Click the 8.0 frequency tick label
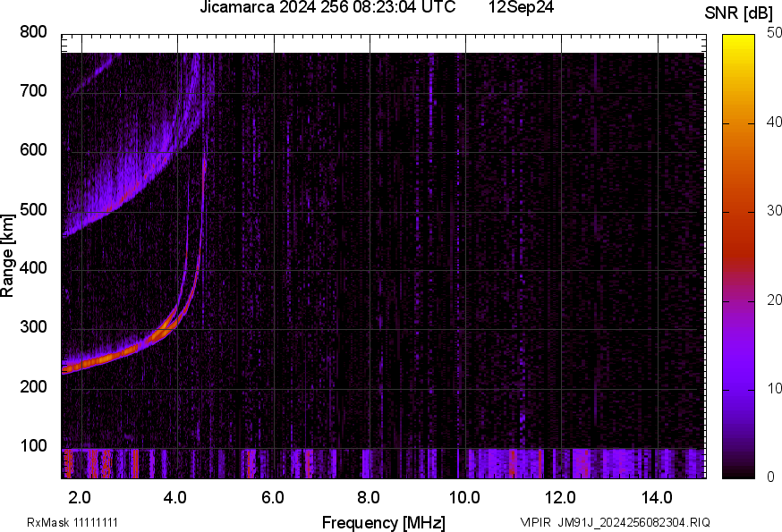 point(369,496)
